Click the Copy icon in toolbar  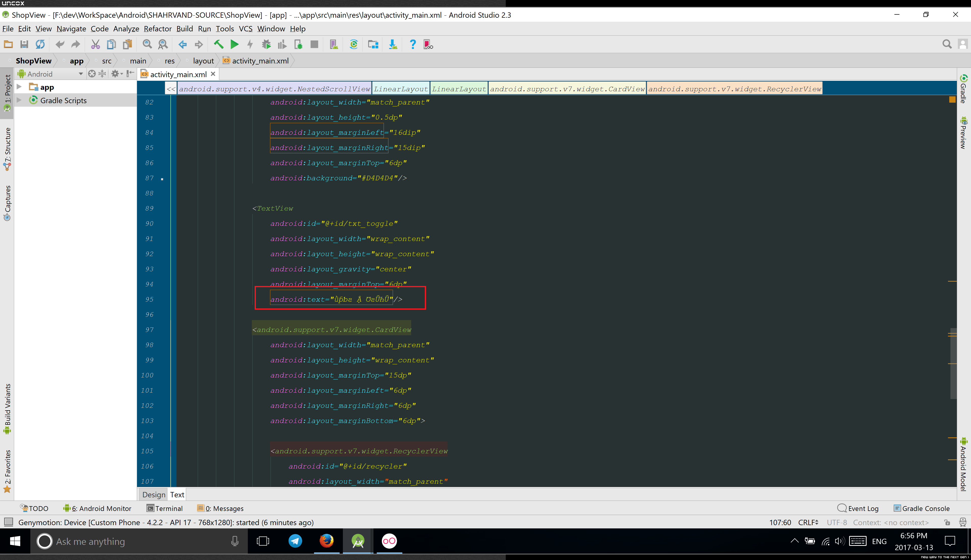pos(111,44)
